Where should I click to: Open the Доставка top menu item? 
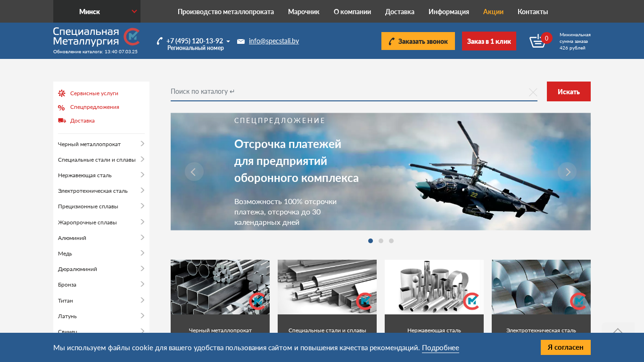tap(400, 12)
